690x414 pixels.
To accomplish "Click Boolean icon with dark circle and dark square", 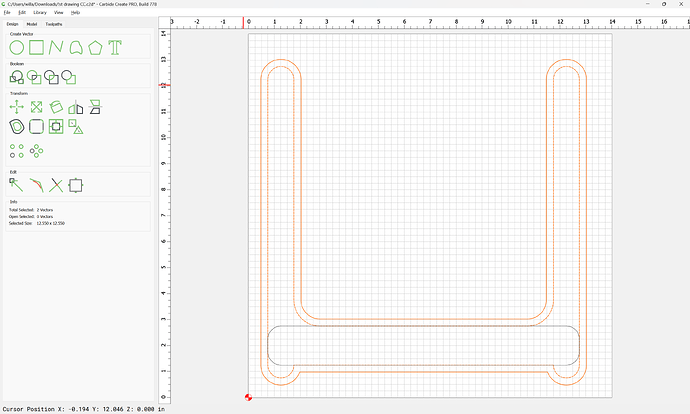I will point(51,77).
